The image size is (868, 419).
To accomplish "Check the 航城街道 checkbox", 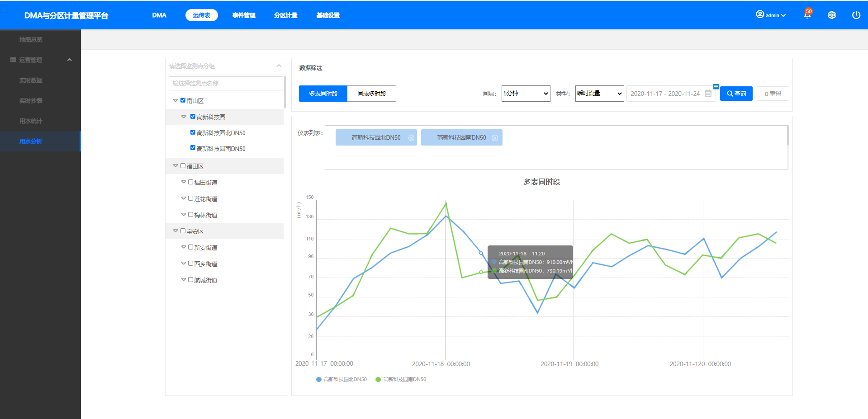I will click(x=190, y=280).
